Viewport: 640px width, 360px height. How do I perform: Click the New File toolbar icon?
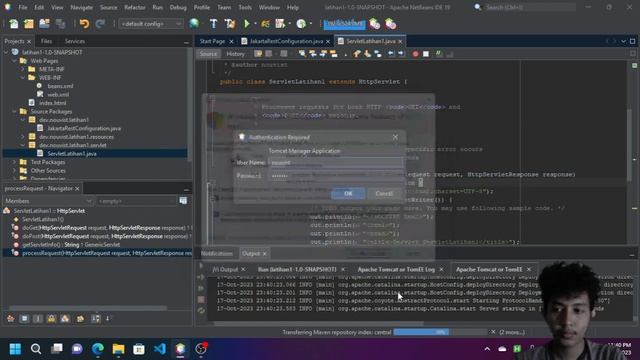coord(13,24)
